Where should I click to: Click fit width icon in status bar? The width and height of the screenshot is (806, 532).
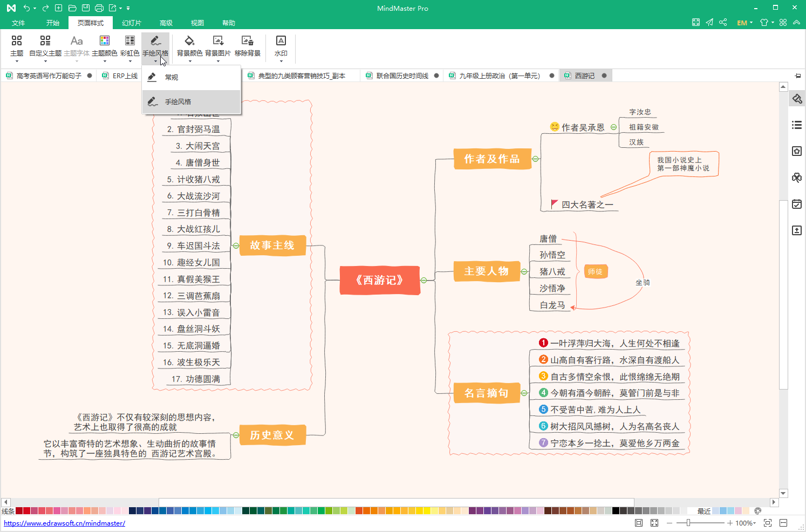click(x=784, y=523)
